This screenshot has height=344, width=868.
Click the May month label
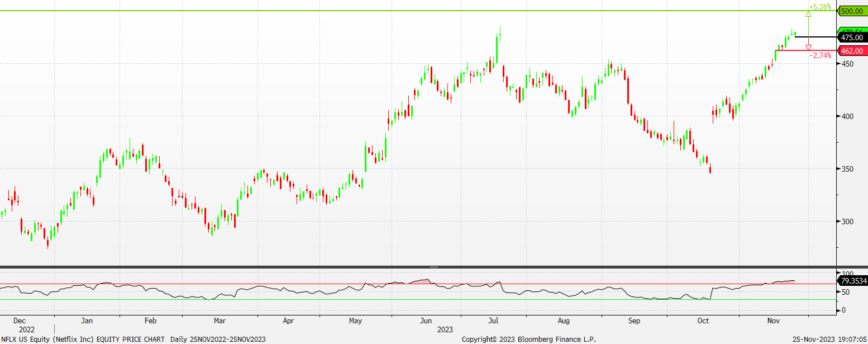pyautogui.click(x=355, y=321)
